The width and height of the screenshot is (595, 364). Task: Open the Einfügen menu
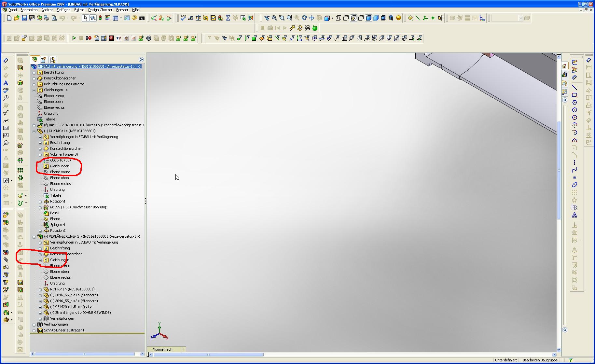[63, 10]
